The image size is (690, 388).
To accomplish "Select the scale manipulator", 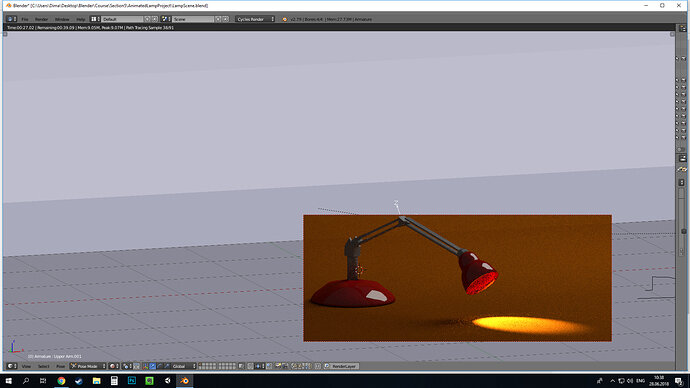I will [x=167, y=366].
